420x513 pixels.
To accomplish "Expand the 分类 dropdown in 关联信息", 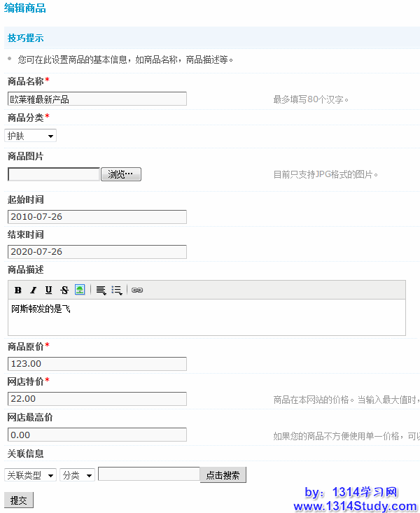I will (x=78, y=475).
